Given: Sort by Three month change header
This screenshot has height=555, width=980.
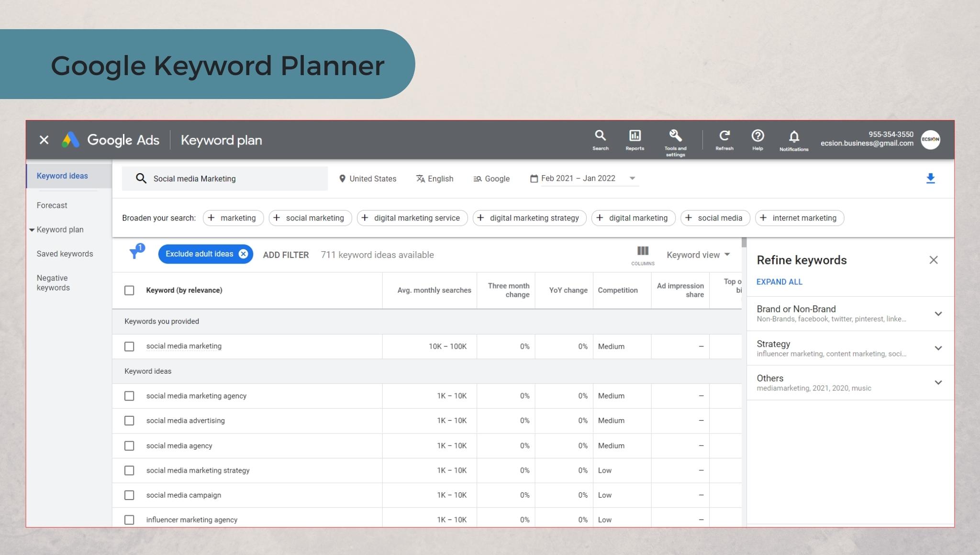Looking at the screenshot, I should click(508, 290).
